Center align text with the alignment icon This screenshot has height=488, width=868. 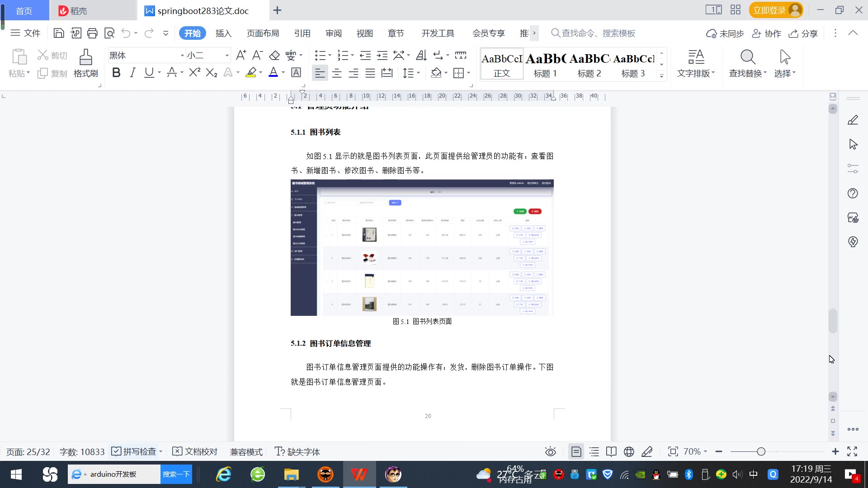pyautogui.click(x=337, y=73)
